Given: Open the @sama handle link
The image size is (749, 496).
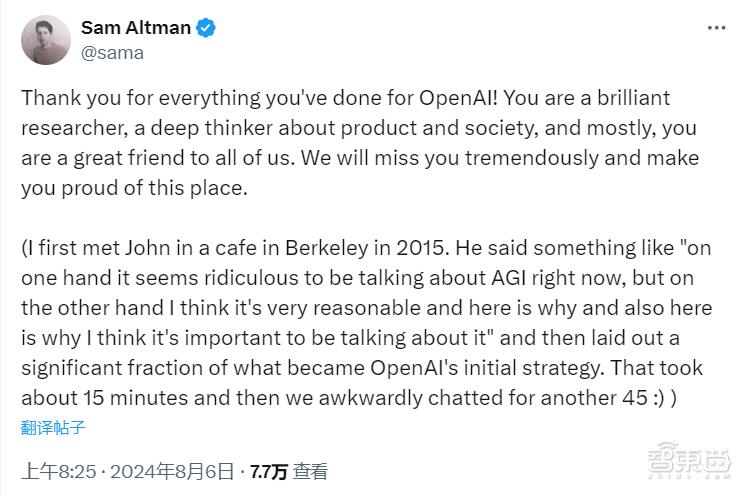Looking at the screenshot, I should (111, 53).
